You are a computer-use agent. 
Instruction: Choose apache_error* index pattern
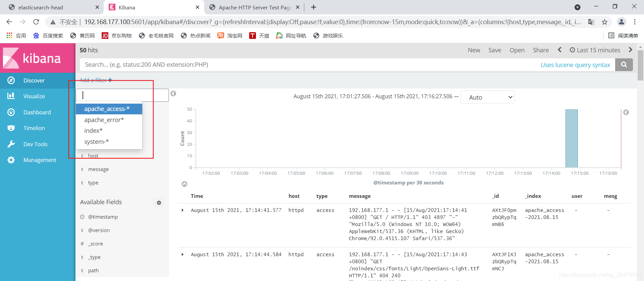click(109, 120)
